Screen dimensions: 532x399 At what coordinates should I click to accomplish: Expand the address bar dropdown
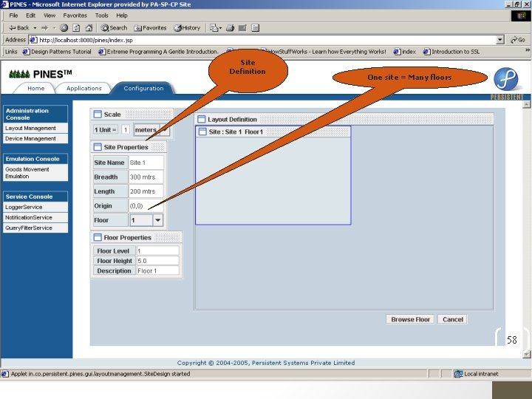coord(499,40)
